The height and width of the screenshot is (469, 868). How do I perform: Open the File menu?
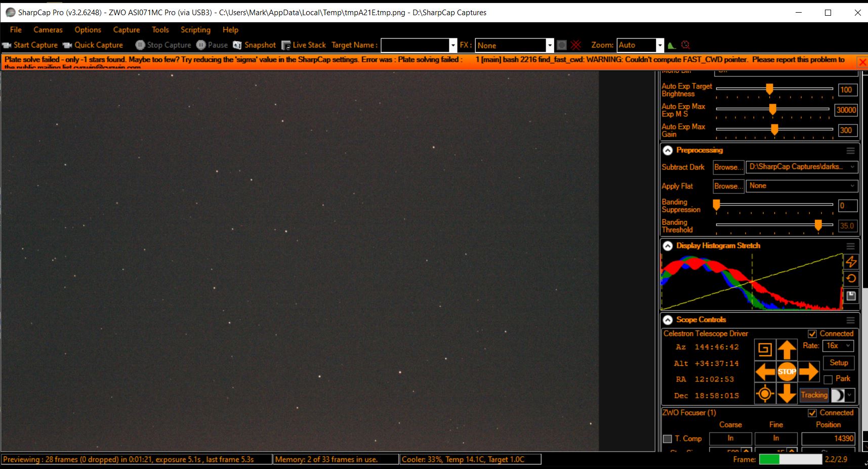tap(16, 30)
